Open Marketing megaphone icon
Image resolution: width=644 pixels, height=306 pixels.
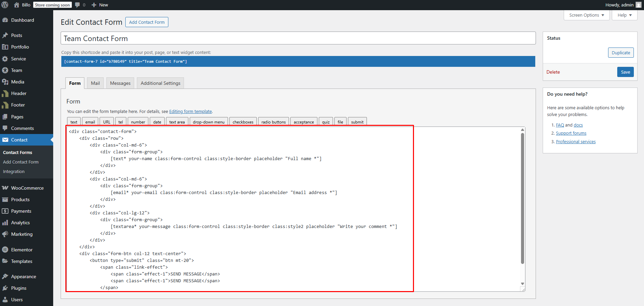pyautogui.click(x=5, y=234)
